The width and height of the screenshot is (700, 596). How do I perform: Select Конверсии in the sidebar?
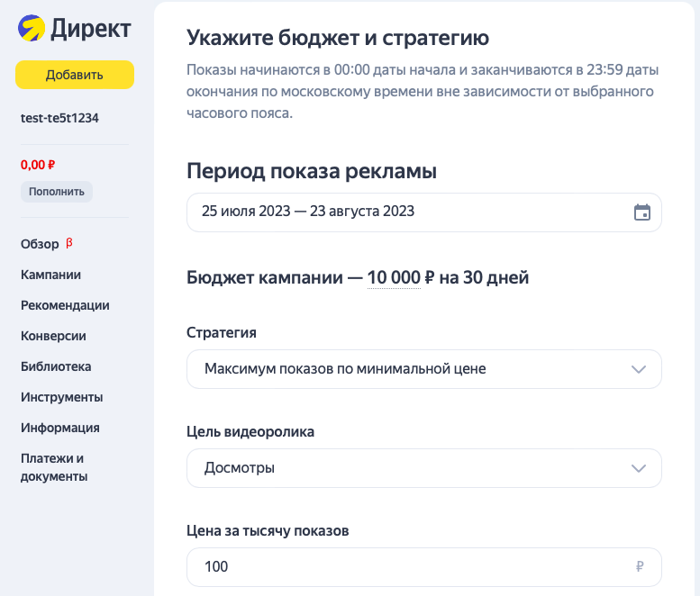tap(53, 336)
